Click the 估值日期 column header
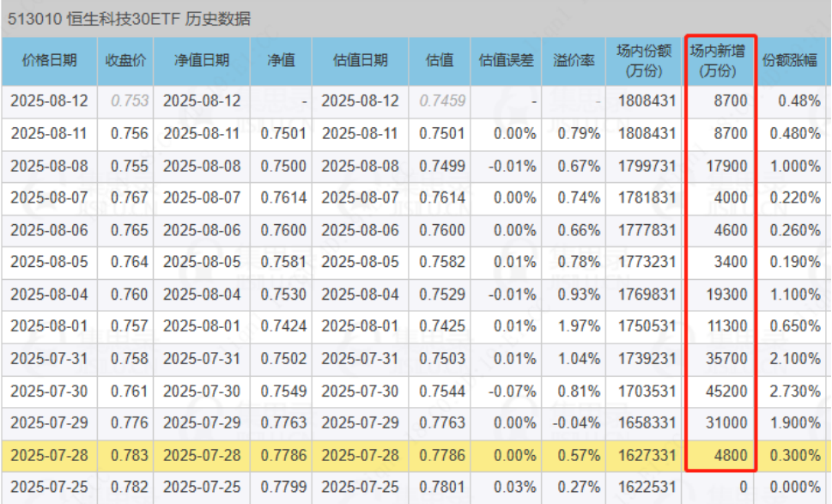Screen dimensions: 832x504 pyautogui.click(x=361, y=60)
